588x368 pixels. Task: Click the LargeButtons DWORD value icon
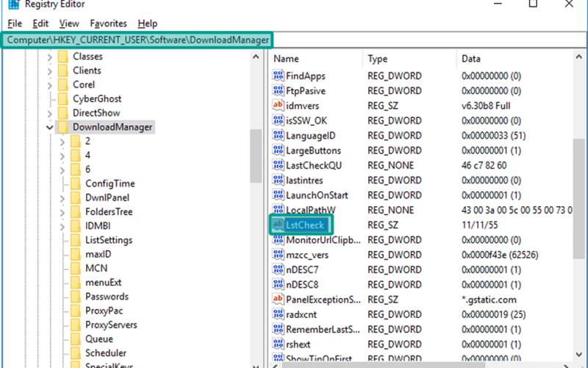[278, 150]
